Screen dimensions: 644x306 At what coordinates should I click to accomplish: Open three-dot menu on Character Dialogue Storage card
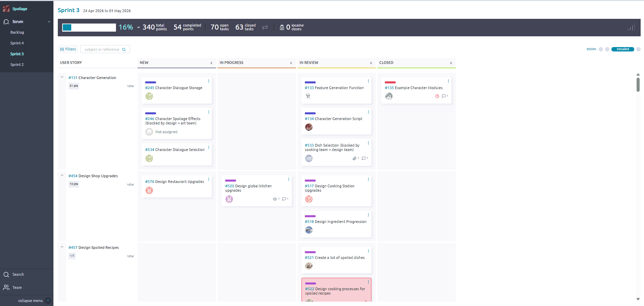pos(209,81)
